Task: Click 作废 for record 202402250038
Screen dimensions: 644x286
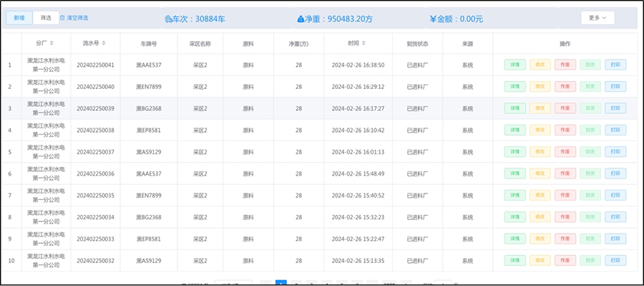Action: (565, 130)
